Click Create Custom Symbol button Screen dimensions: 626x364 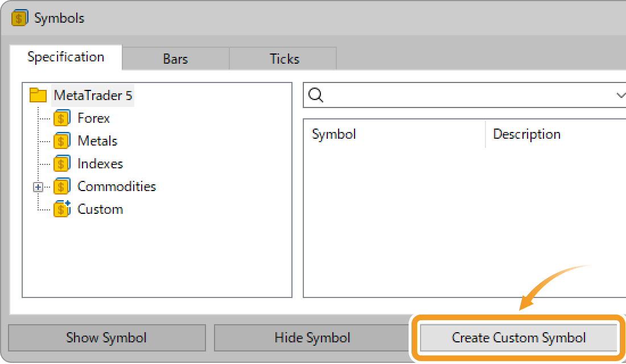tap(518, 338)
